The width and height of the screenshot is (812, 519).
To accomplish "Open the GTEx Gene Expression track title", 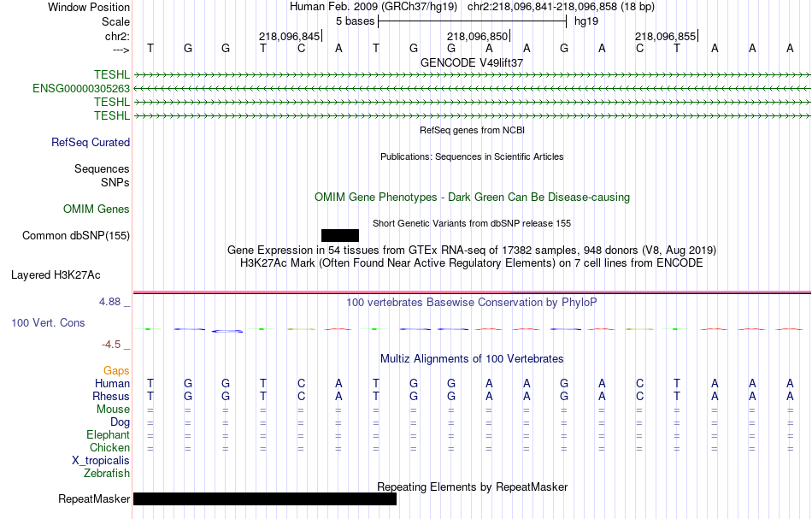I will click(472, 251).
